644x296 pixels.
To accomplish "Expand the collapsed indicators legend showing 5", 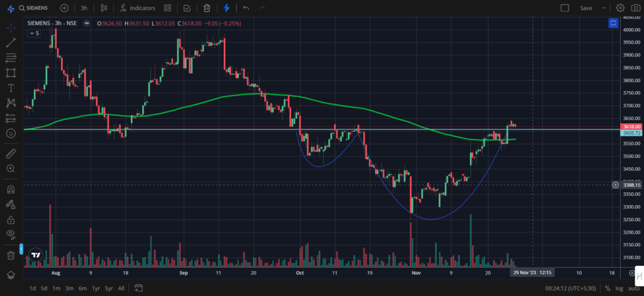I will pos(34,33).
